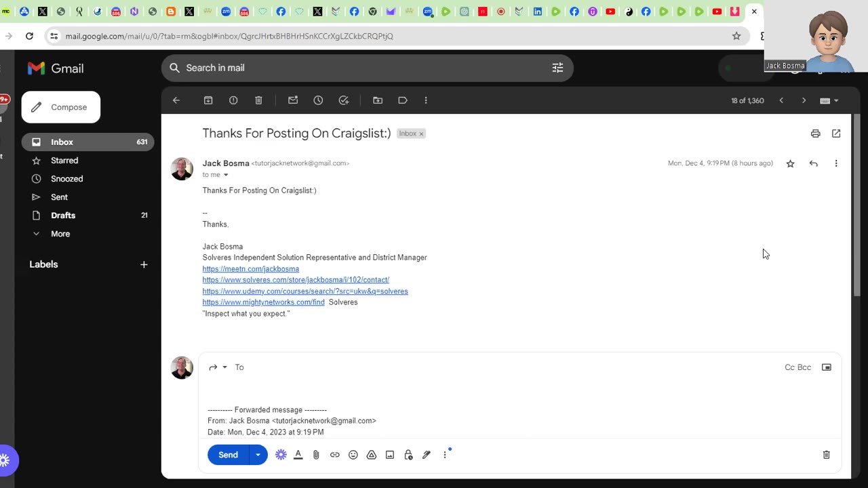
Task: Add Bcc recipients
Action: point(804,367)
